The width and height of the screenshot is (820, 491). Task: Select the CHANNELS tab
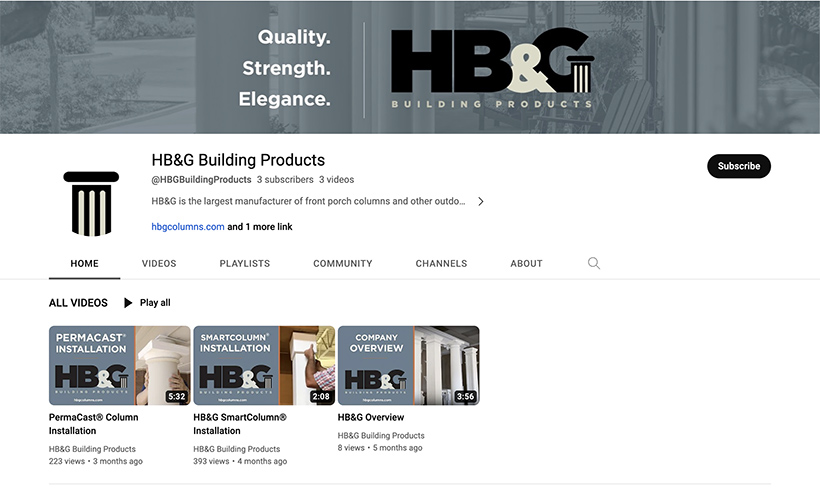pos(441,264)
